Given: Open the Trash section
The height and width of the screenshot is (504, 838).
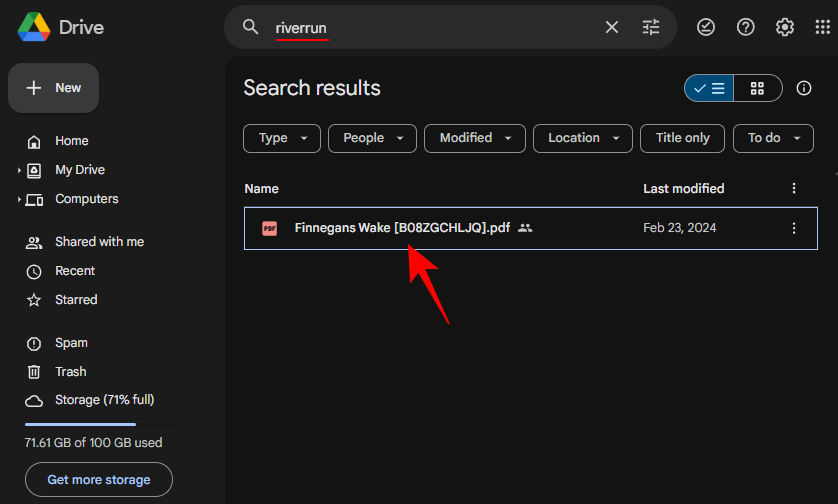Looking at the screenshot, I should tap(71, 372).
